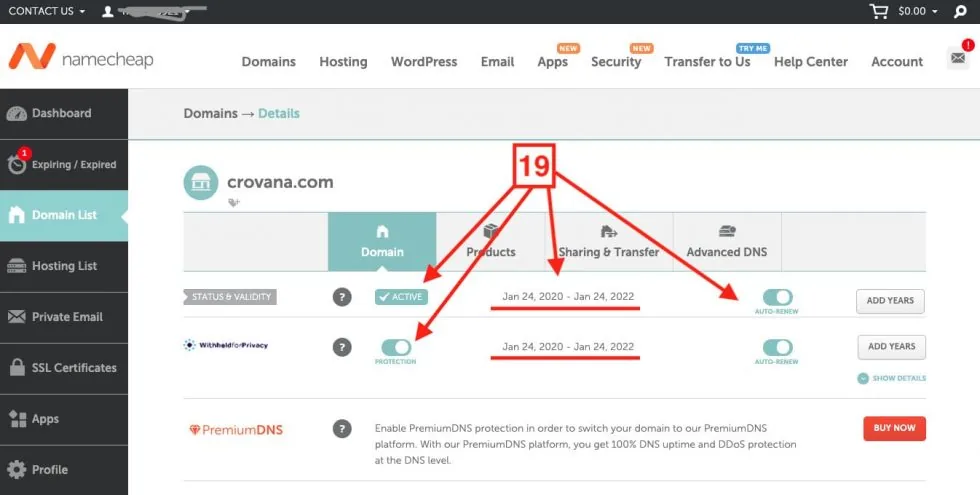Click the Details breadcrumb text
980x495 pixels.
tap(279, 114)
